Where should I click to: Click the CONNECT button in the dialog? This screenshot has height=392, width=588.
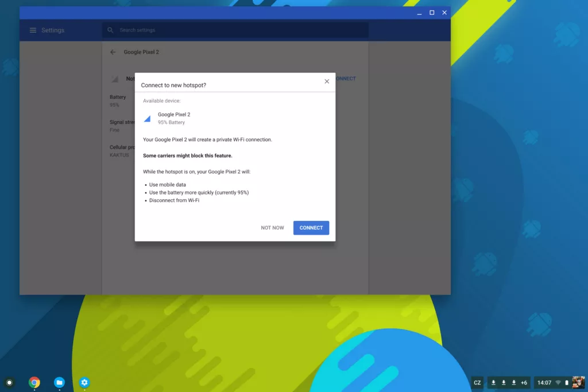point(311,228)
